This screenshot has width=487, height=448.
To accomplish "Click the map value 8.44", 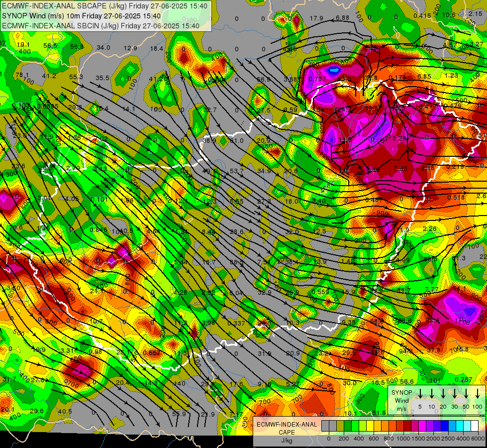I will pos(208,231).
